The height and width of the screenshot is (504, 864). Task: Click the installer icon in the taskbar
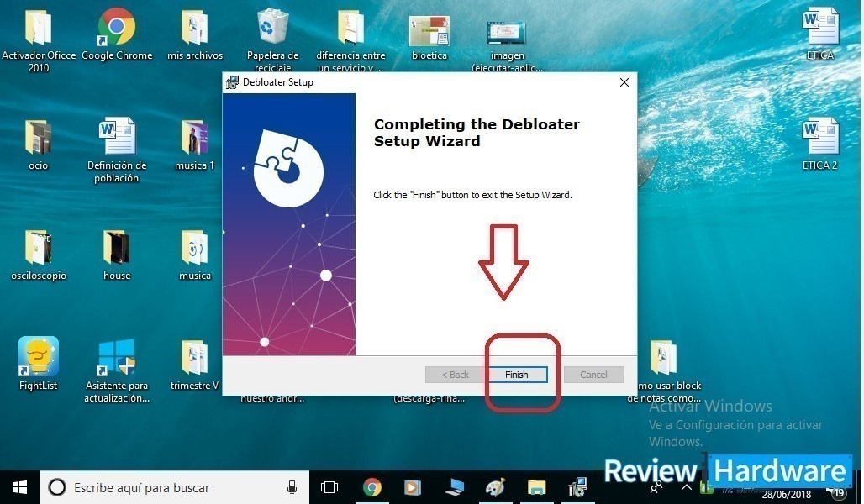pos(578,487)
